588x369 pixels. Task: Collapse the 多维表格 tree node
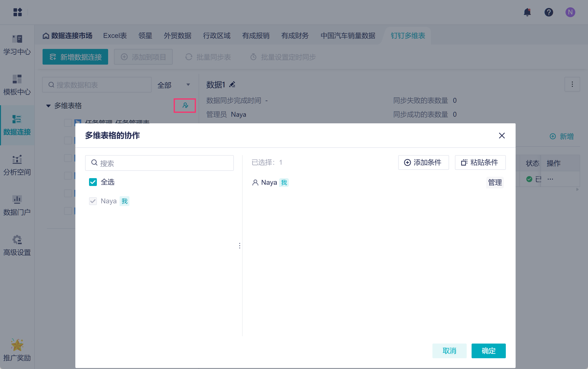[48, 106]
